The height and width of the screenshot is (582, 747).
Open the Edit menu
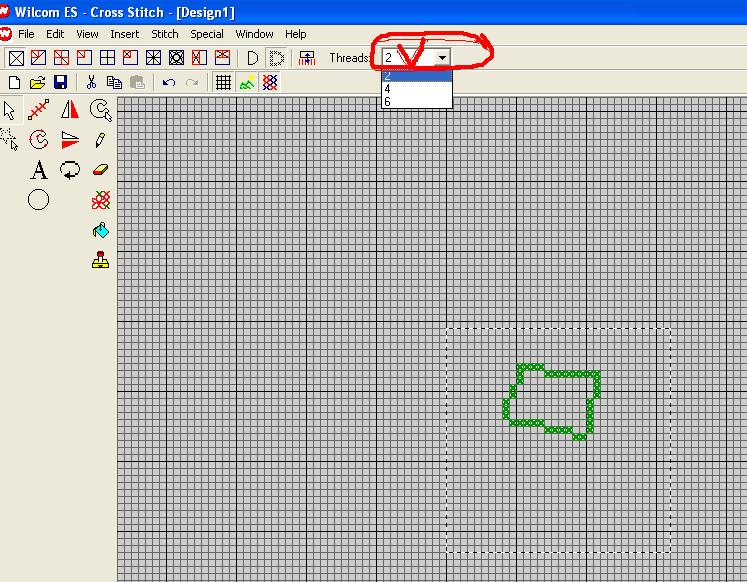pos(55,34)
